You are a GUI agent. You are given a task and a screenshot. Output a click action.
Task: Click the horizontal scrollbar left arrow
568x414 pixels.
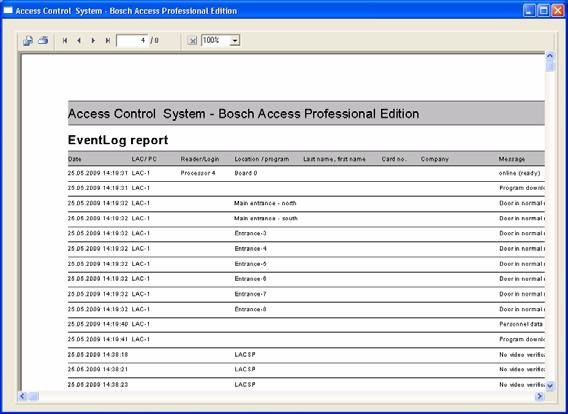tap(22, 396)
